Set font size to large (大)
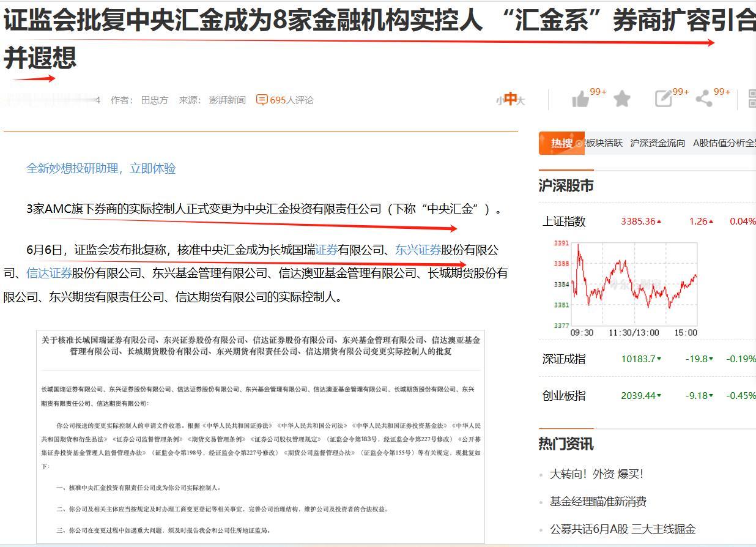Image resolution: width=756 pixels, height=547 pixels. pos(521,100)
